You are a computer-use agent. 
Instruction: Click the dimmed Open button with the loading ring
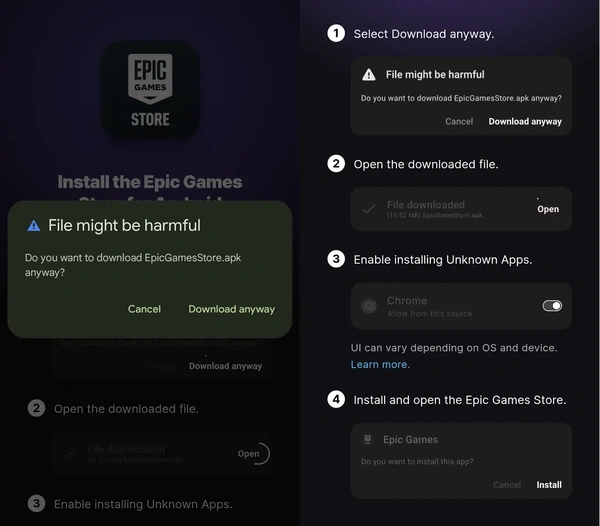pos(249,454)
